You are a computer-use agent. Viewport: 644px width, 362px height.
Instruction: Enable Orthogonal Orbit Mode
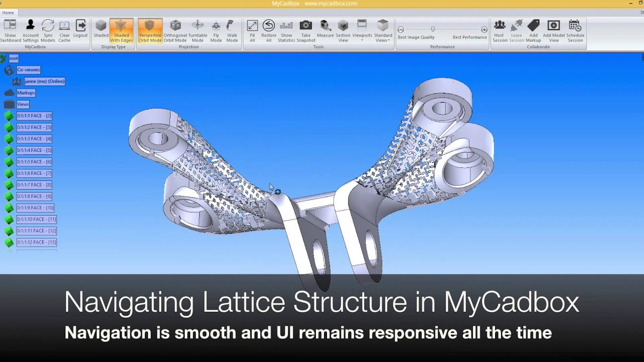175,31
